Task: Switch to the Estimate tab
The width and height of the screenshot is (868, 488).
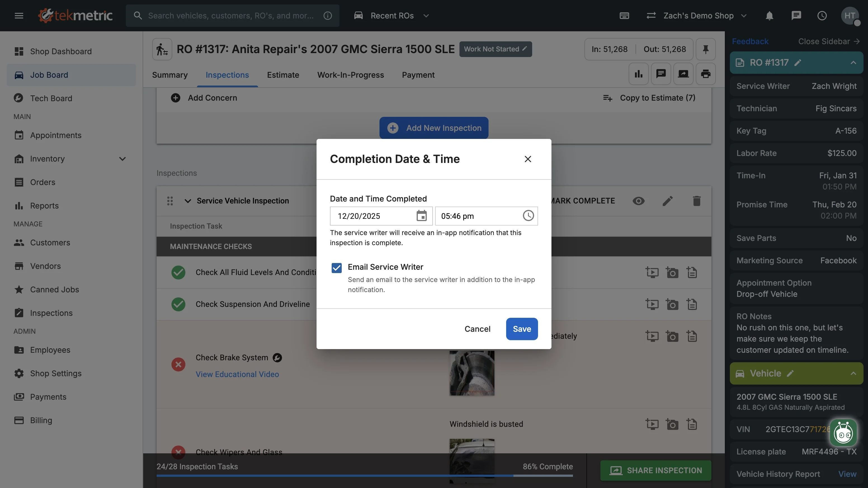Action: (x=283, y=75)
